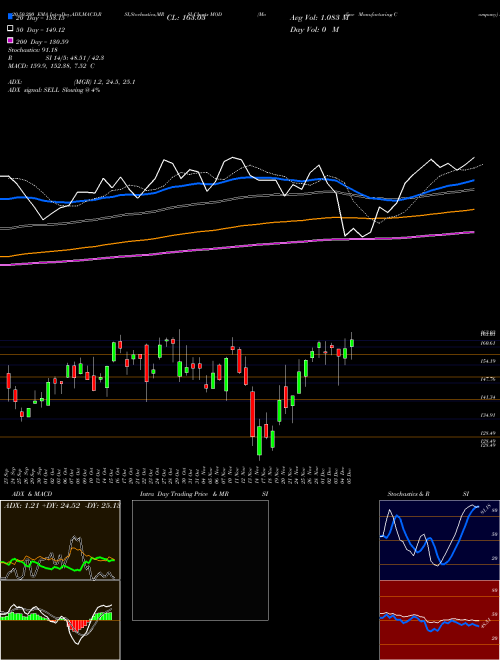Click the CL closing price value
The height and width of the screenshot is (660, 500).
(186, 18)
